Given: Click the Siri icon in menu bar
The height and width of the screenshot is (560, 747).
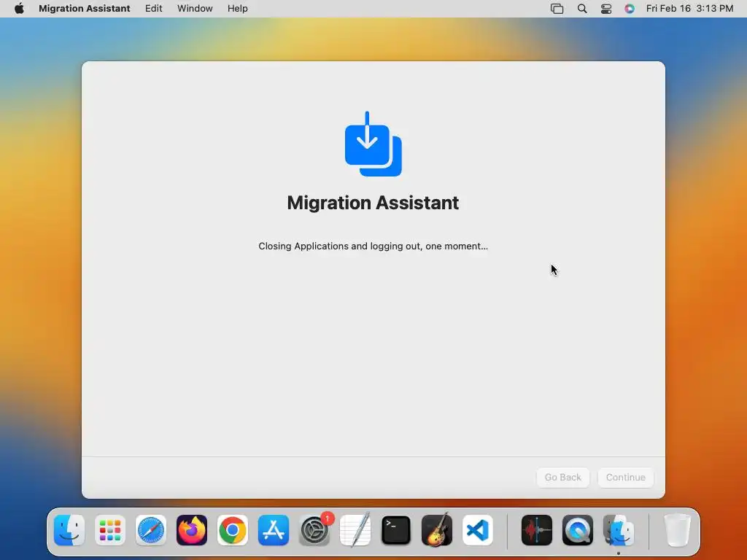Looking at the screenshot, I should (x=630, y=9).
